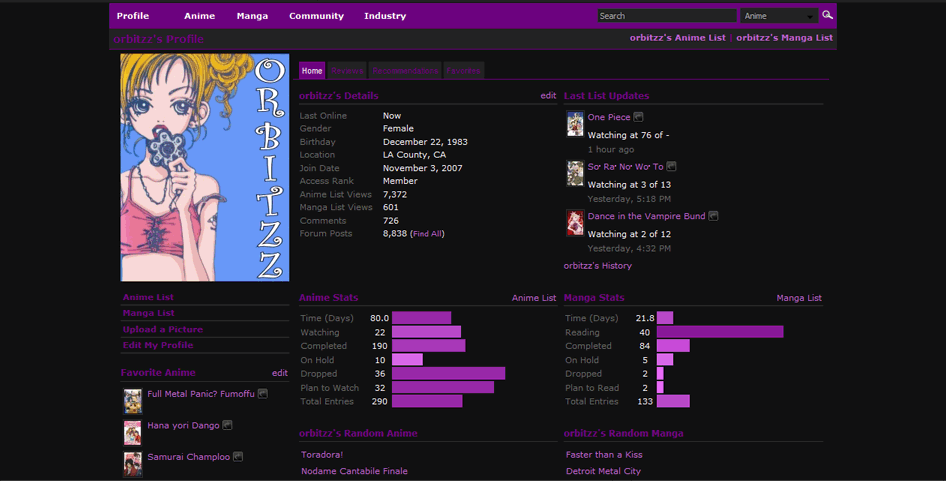Open the One Piece title link
The image size is (946, 481).
[609, 117]
